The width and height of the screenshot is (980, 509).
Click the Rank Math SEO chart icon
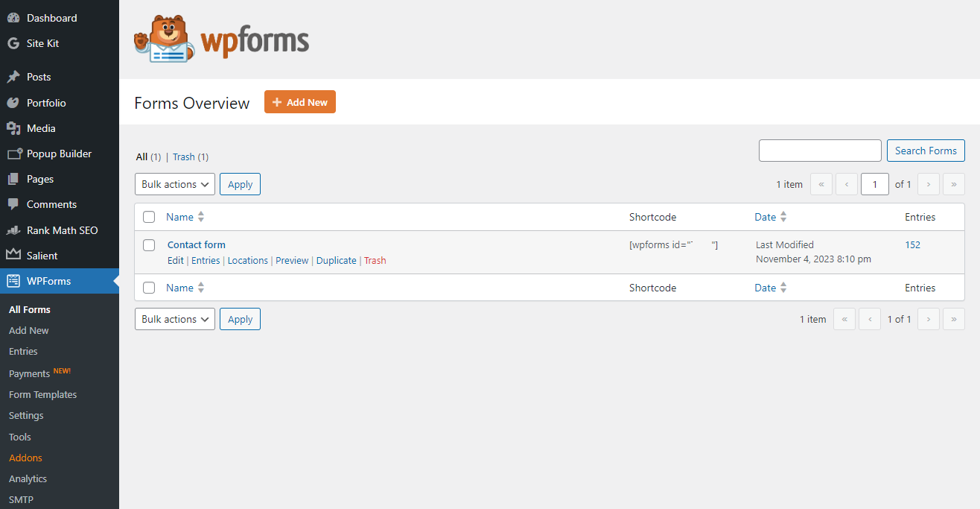tap(13, 230)
